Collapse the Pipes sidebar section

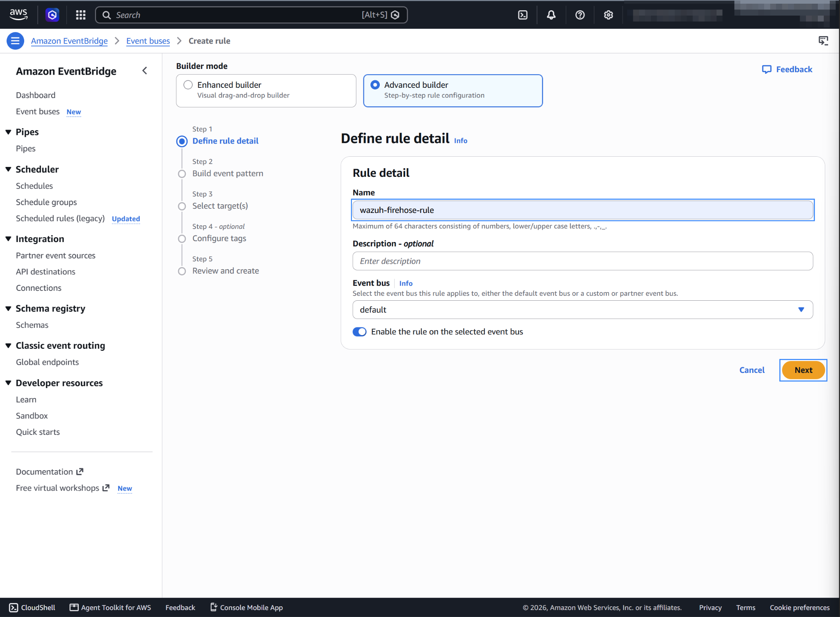pos(8,132)
